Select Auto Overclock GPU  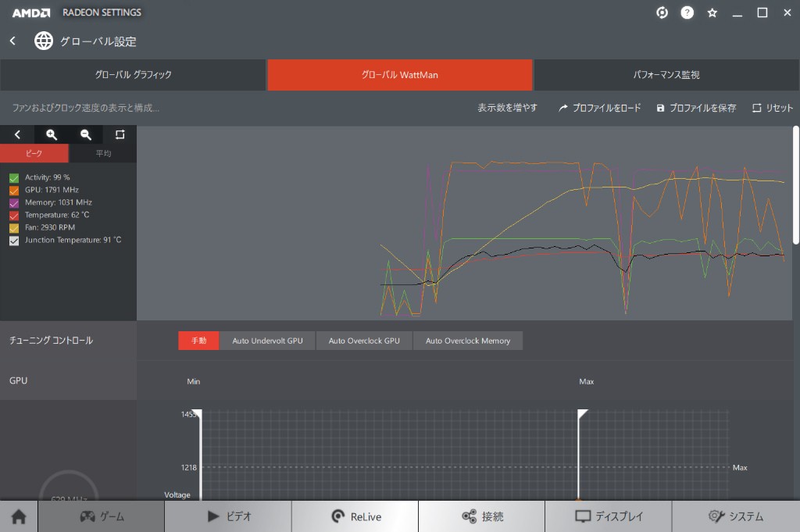click(364, 341)
